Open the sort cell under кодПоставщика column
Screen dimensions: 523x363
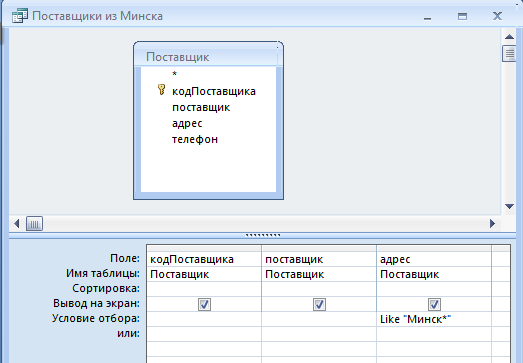(204, 289)
